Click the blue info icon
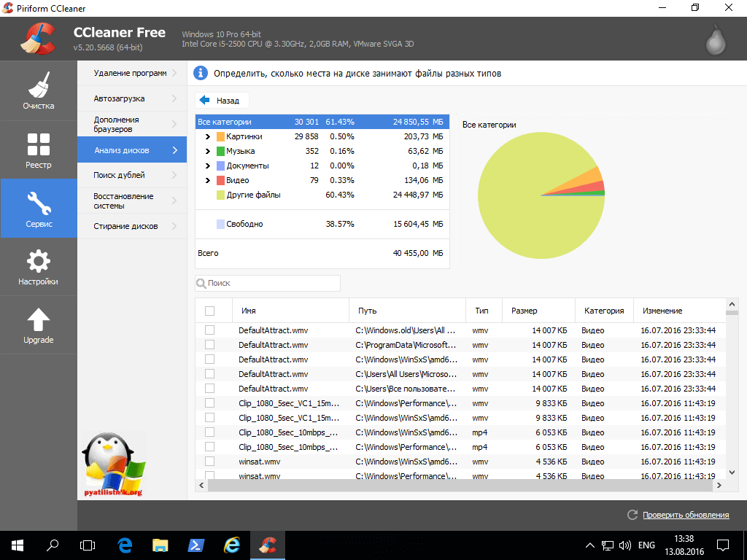The width and height of the screenshot is (747, 560). point(201,74)
